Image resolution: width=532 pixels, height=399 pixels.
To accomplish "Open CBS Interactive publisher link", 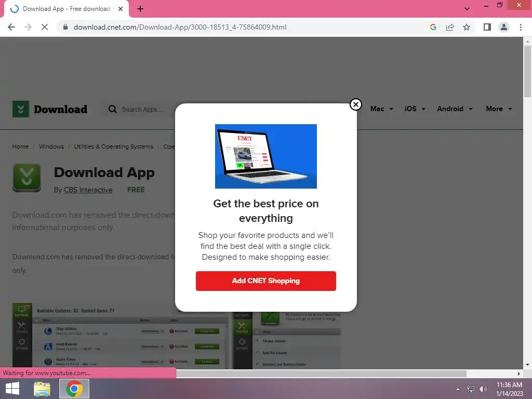I will pos(88,190).
